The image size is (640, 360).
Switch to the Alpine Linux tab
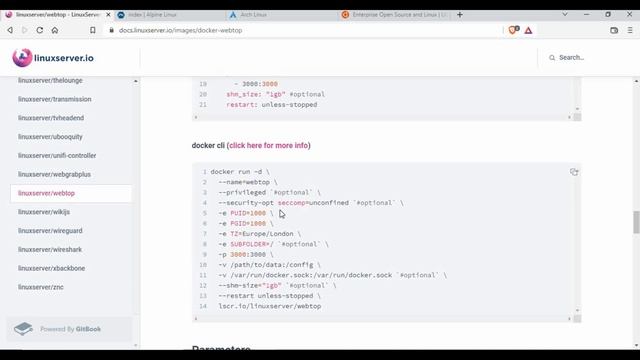169,15
